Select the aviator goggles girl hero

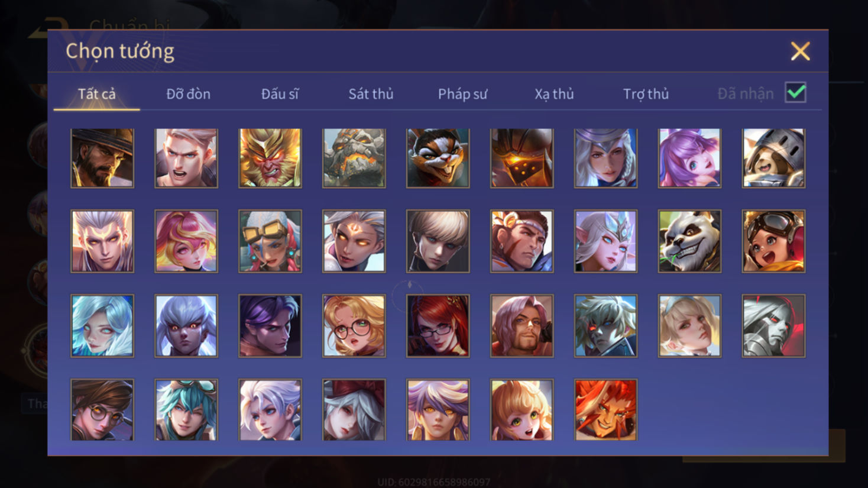773,241
